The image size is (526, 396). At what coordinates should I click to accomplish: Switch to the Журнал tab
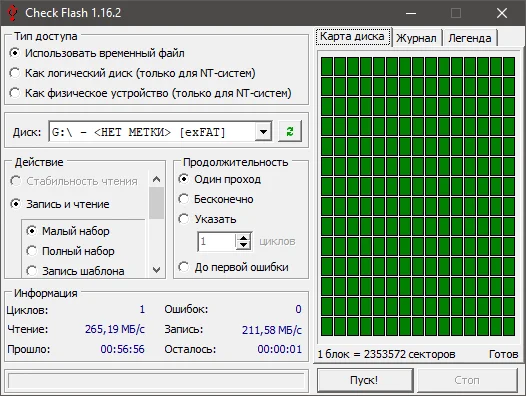416,38
